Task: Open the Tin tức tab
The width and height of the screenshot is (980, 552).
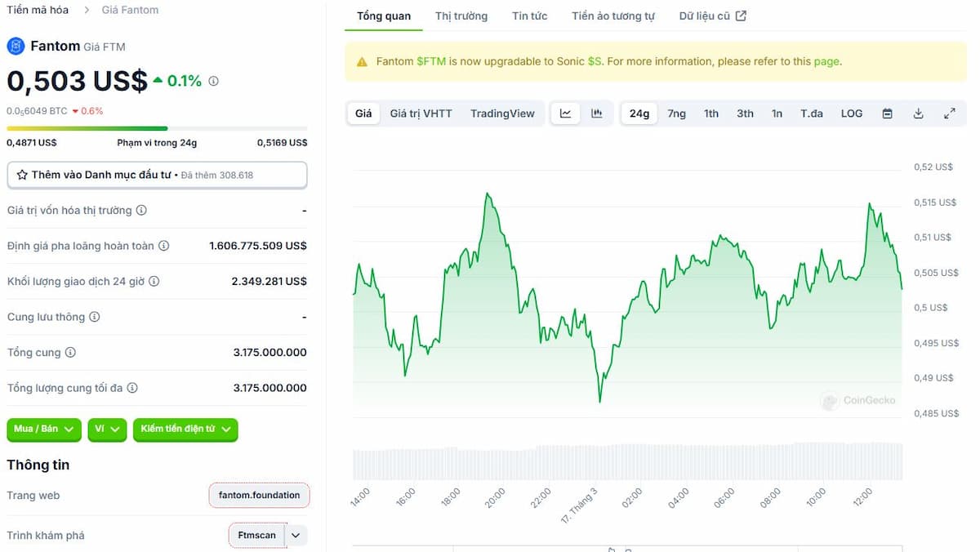Action: 530,16
